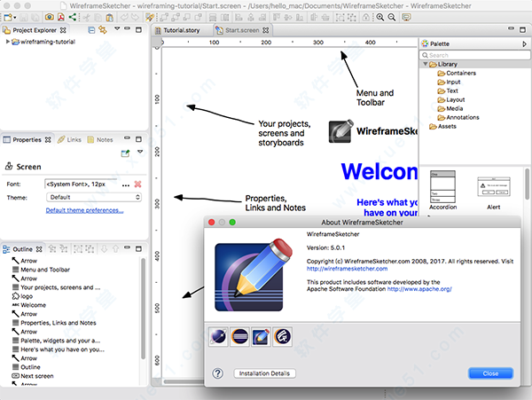
Task: Click the Paste clipboard toolbar icon
Action: click(x=109, y=18)
